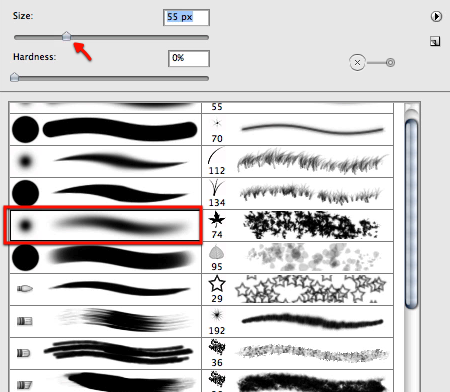Image resolution: width=450 pixels, height=392 pixels.
Task: Select the 74 maple leaf scatter brush
Action: tap(298, 225)
